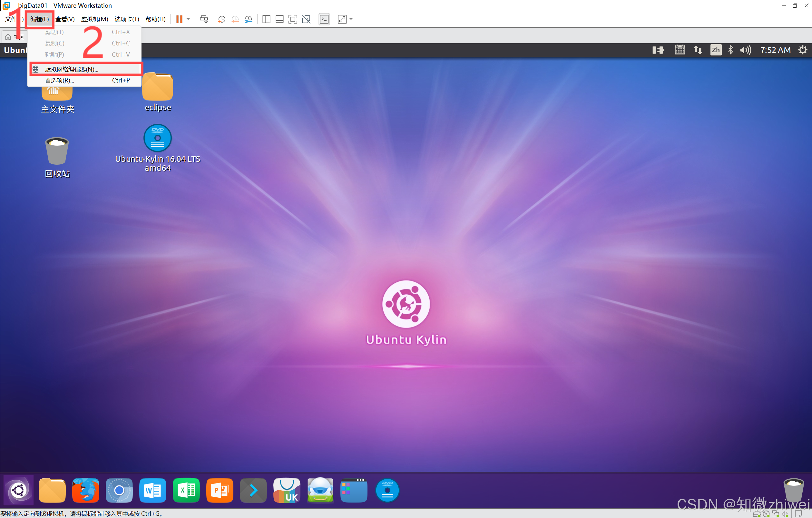Select 虚拟网络编辑器(N) menu entry
This screenshot has height=518, width=812.
(x=72, y=69)
